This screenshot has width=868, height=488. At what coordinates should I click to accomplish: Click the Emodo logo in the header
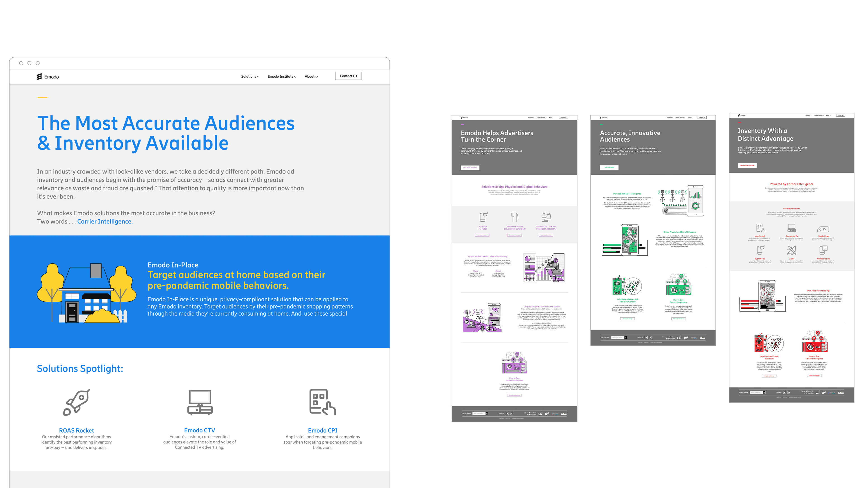pos(48,77)
